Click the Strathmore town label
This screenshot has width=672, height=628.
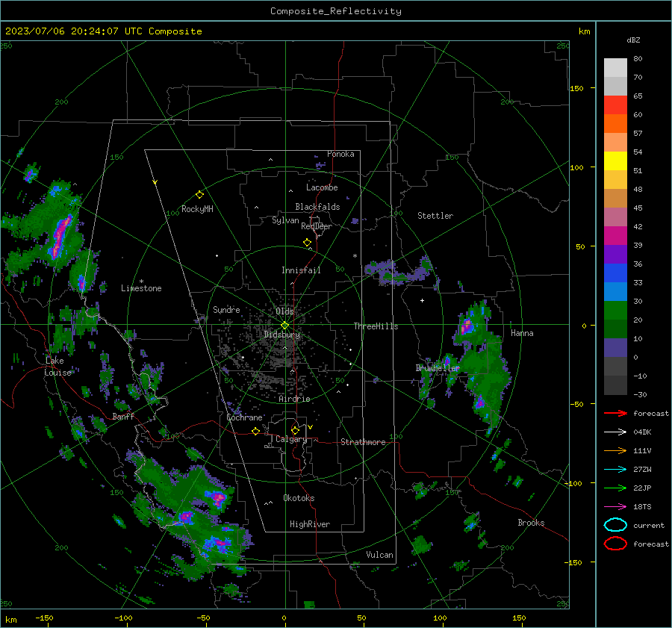click(x=363, y=442)
